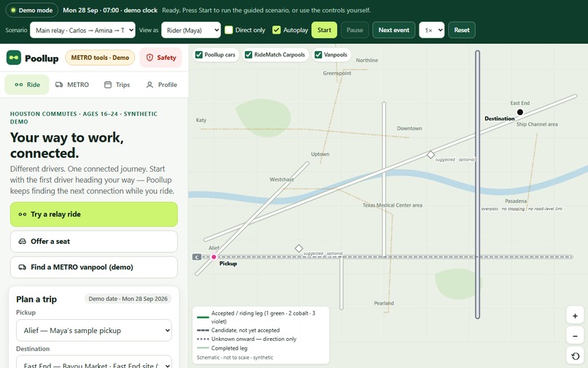Open the Scenario dropdown
This screenshot has width=588, height=368.
[x=82, y=30]
